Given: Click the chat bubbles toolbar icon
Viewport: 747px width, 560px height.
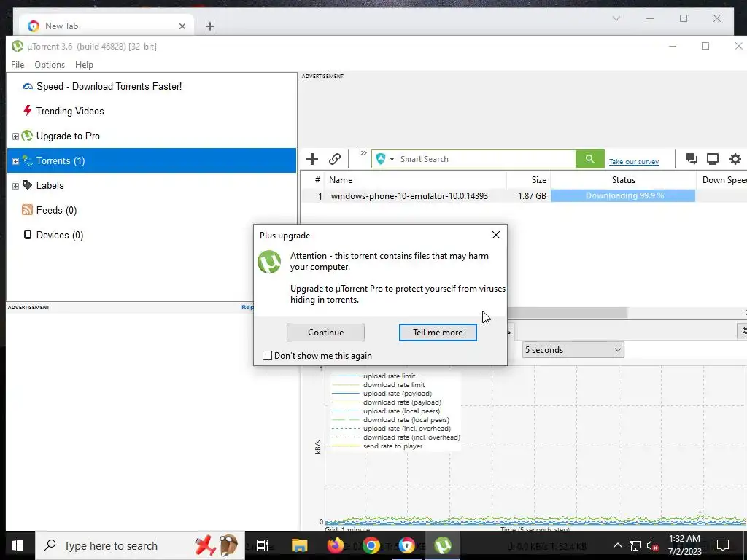Looking at the screenshot, I should tap(692, 159).
